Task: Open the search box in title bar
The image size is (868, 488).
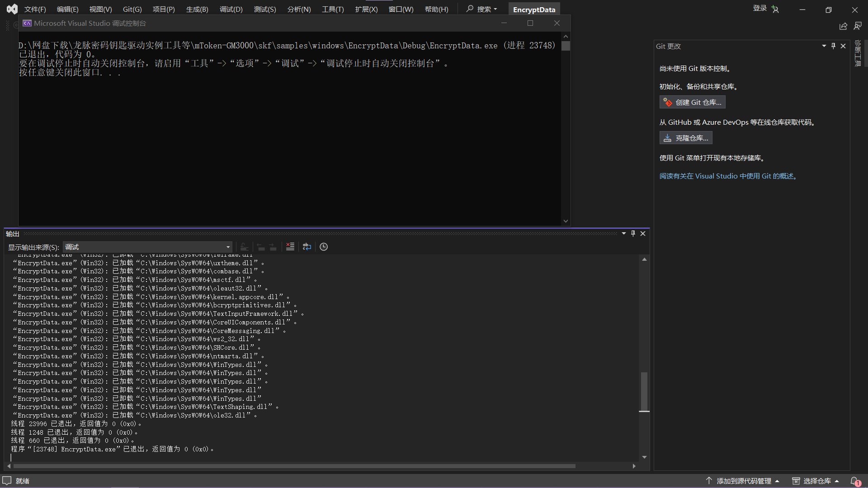Action: coord(482,9)
